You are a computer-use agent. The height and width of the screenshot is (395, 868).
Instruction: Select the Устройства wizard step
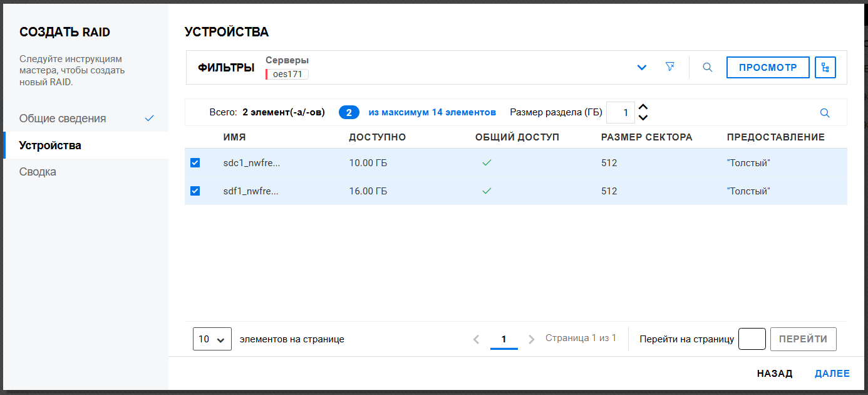point(50,145)
